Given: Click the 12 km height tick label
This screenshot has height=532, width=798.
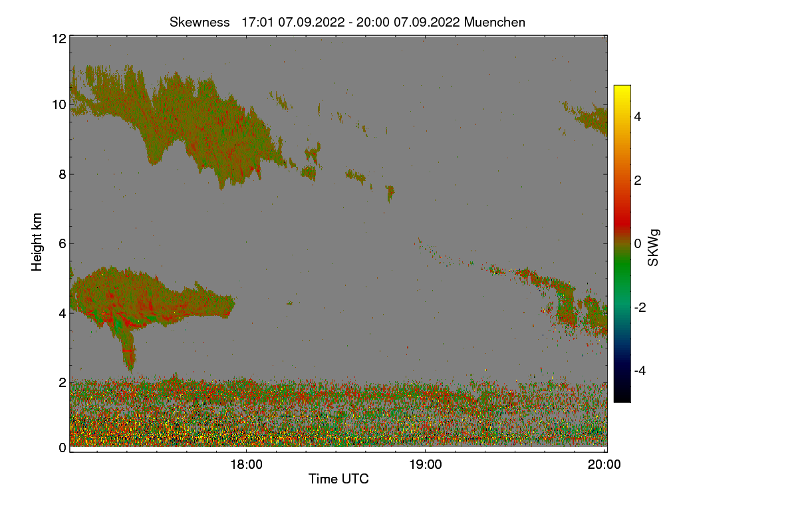Looking at the screenshot, I should coord(59,39).
